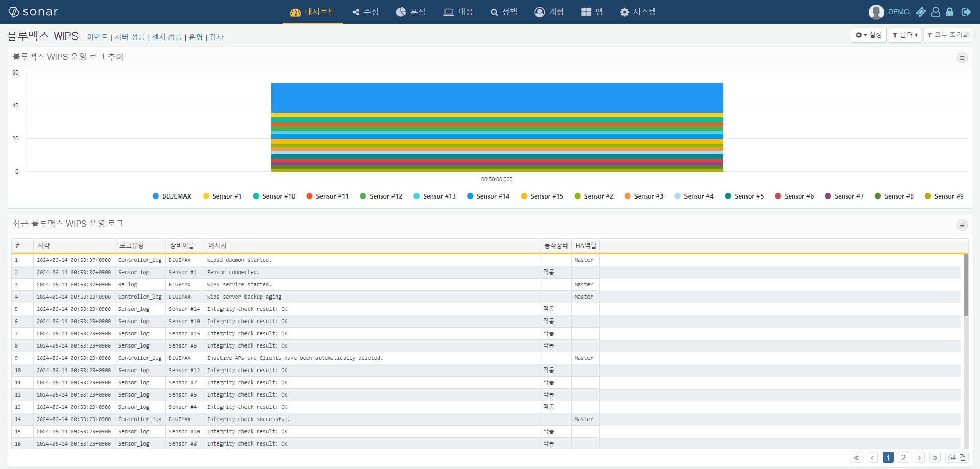The height and width of the screenshot is (469, 980).
Task: Open the 수집 menu
Action: (x=365, y=12)
